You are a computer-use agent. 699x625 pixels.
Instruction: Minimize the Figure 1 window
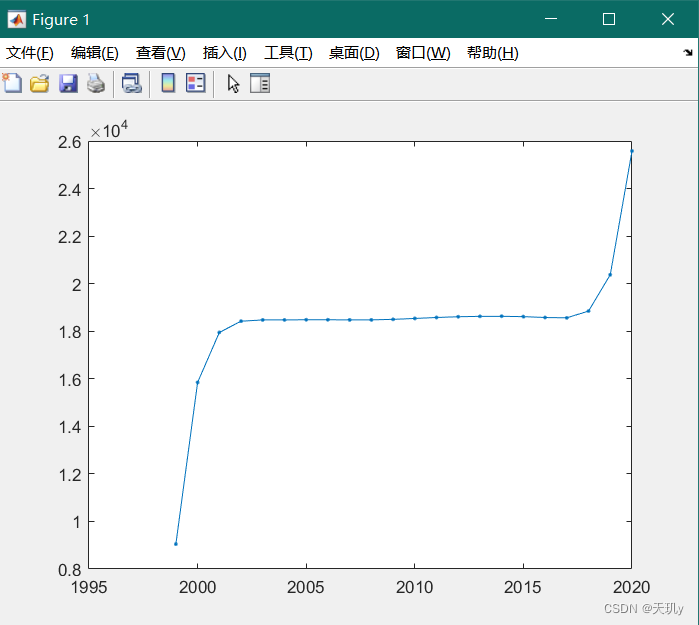tap(551, 19)
